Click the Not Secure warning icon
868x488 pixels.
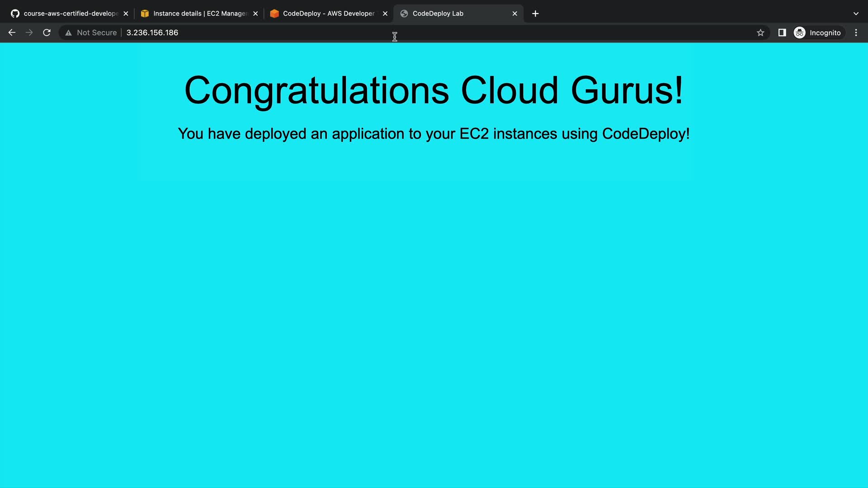69,33
